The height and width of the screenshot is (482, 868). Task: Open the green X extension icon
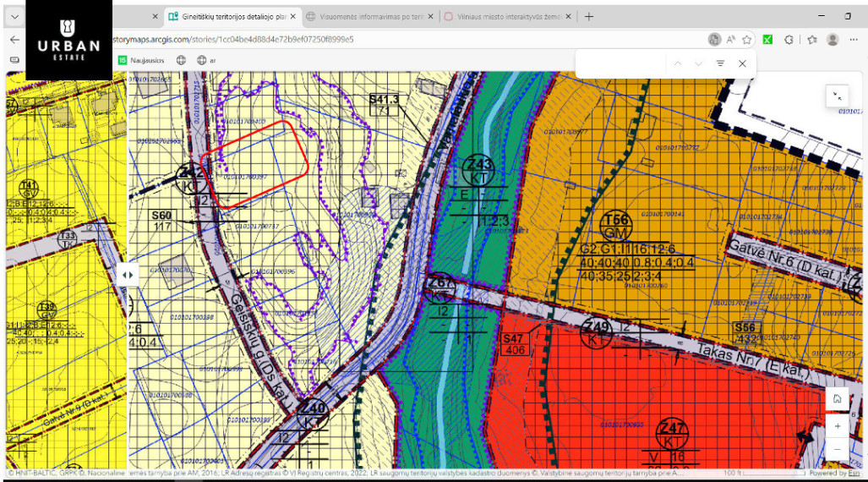click(767, 40)
